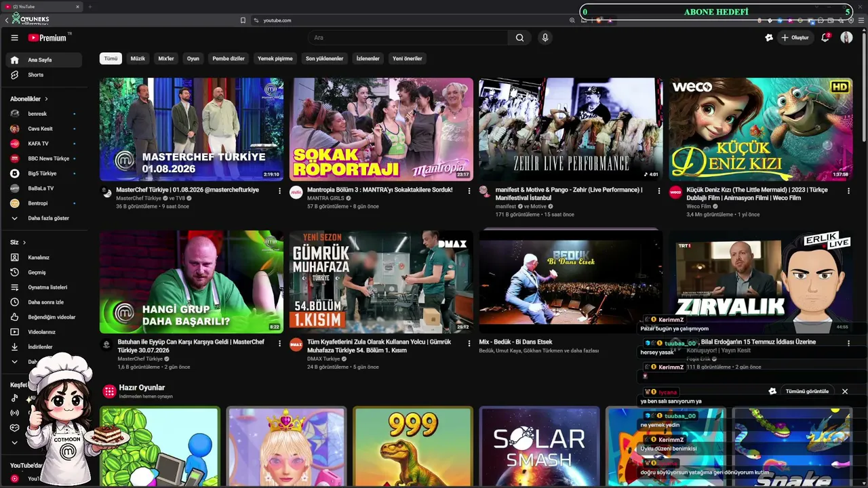Select the İzlenenler filter chip
The height and width of the screenshot is (488, 868).
[x=368, y=58]
